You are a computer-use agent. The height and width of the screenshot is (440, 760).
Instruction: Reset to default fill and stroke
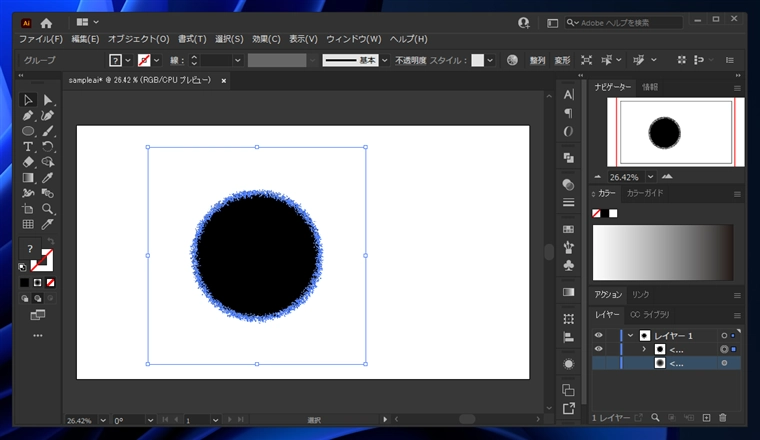pyautogui.click(x=22, y=267)
